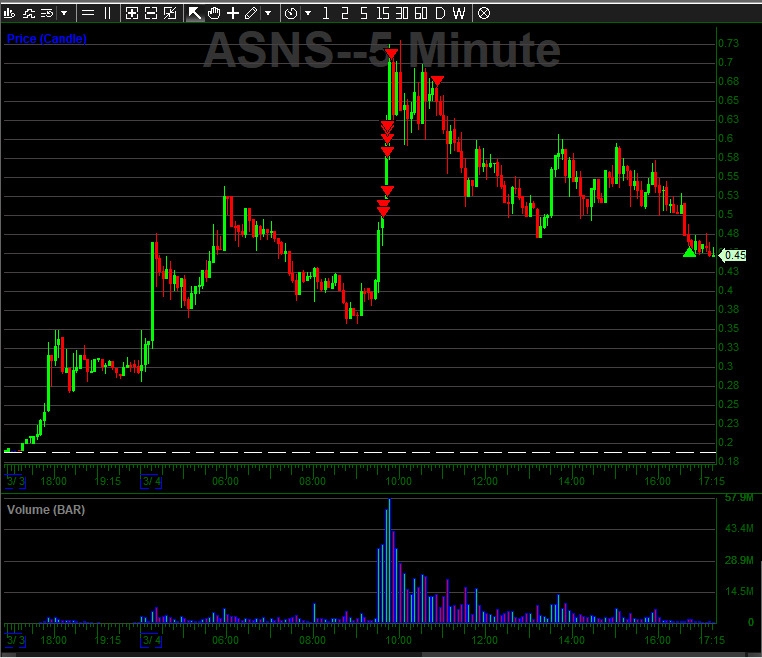Select the vertical lines tool
The image size is (762, 658).
(107, 13)
